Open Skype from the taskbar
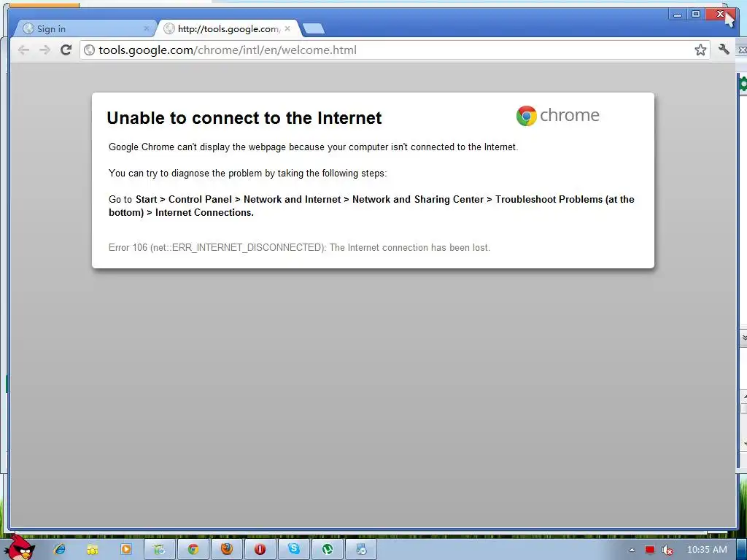The height and width of the screenshot is (560, 747). [294, 550]
